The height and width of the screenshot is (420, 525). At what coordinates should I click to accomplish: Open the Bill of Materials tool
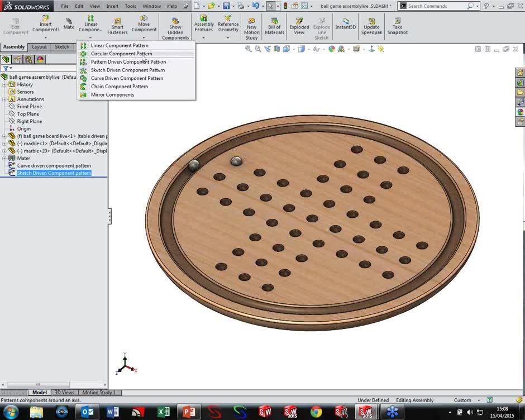tap(274, 23)
